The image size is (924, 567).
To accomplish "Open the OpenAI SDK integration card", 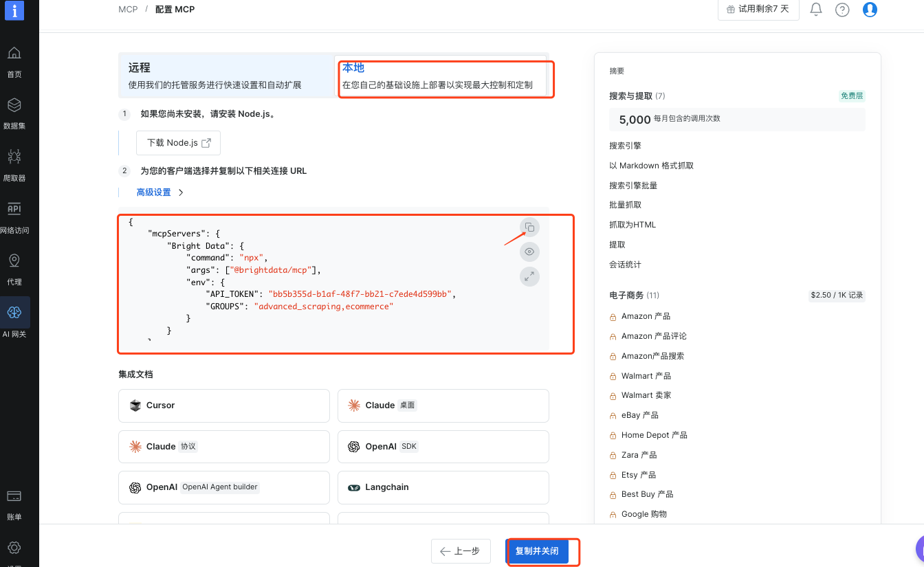I will 443,447.
